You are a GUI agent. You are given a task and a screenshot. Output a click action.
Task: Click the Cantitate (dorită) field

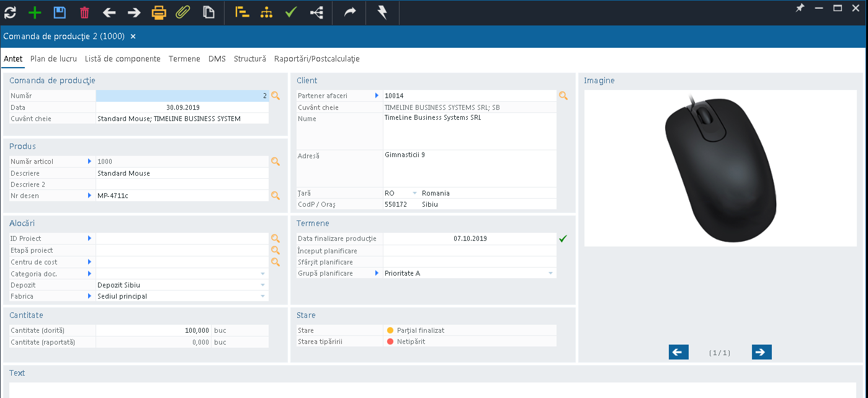[153, 330]
